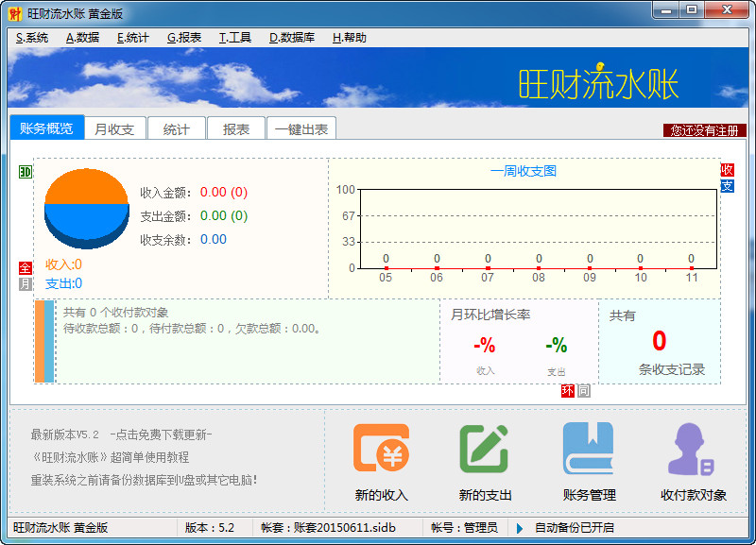Click 自动备份已开启 in status bar
This screenshot has height=545, width=756.
pyautogui.click(x=575, y=528)
